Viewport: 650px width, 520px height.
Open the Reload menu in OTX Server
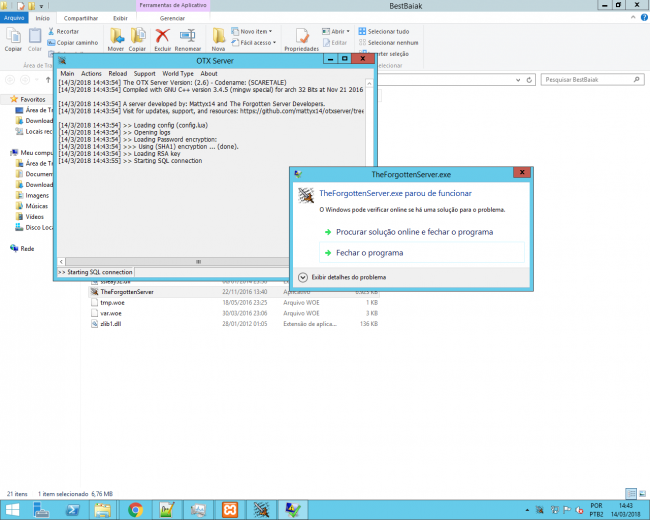click(x=118, y=73)
